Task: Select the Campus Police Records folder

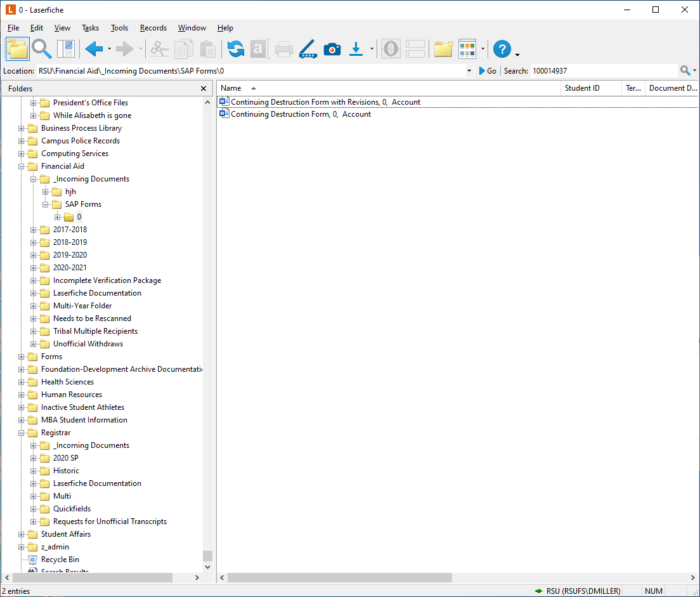Action: pos(81,141)
